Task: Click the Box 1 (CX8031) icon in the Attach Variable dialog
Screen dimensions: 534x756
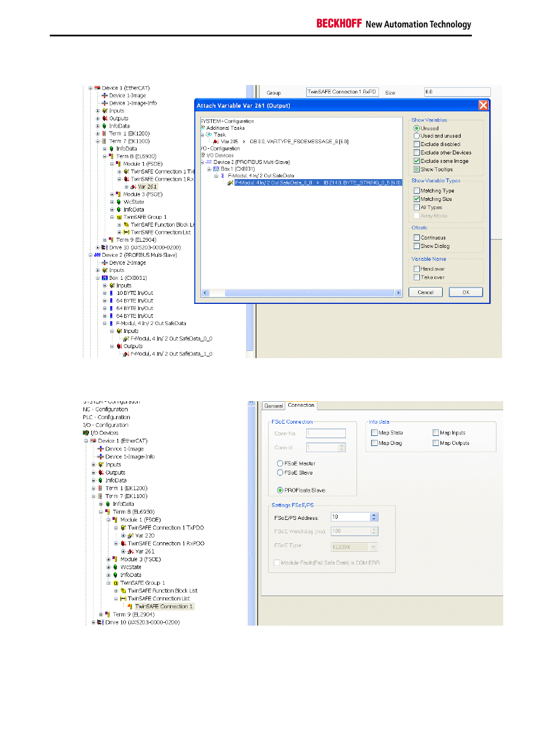Action: pos(216,169)
